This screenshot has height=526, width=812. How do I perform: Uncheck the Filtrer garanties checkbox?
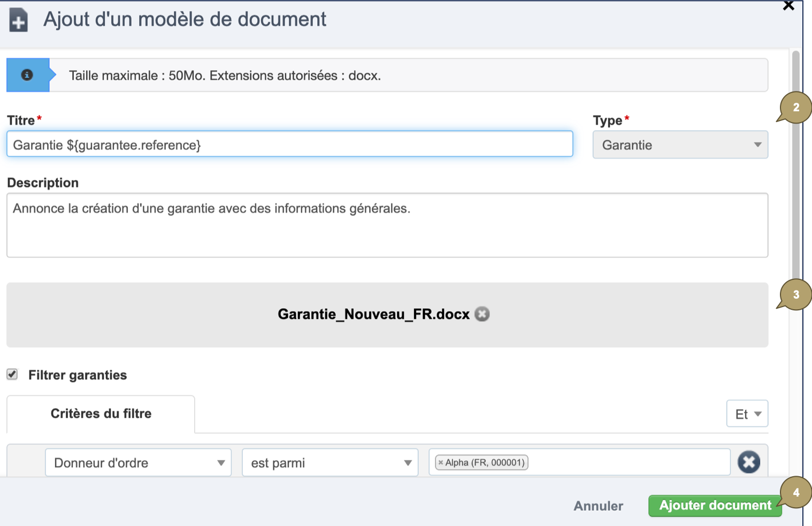[12, 375]
